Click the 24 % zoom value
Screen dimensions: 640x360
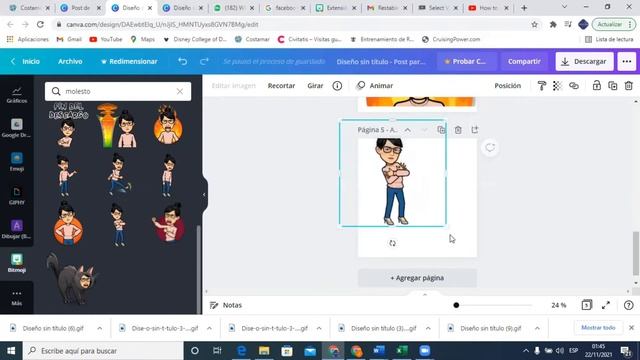coord(559,305)
